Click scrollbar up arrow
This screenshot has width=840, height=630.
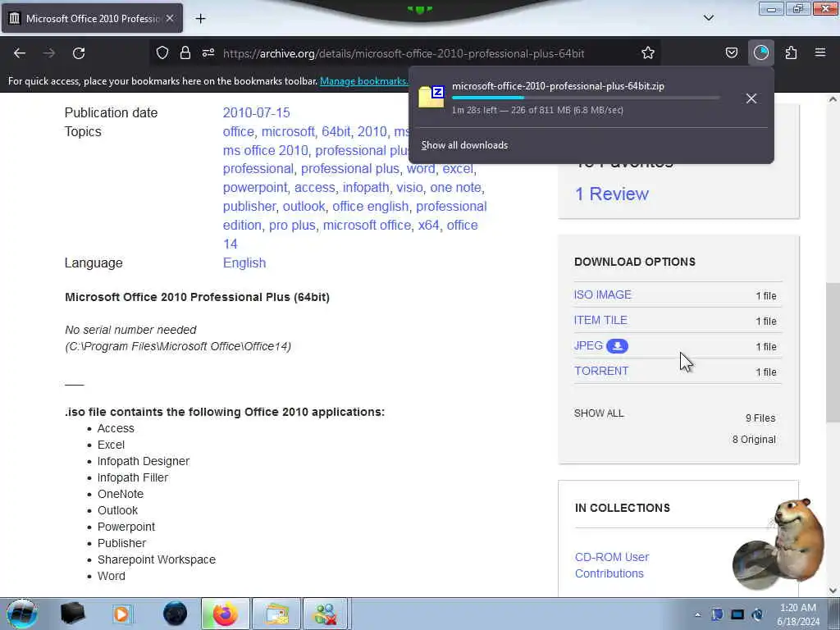point(833,99)
